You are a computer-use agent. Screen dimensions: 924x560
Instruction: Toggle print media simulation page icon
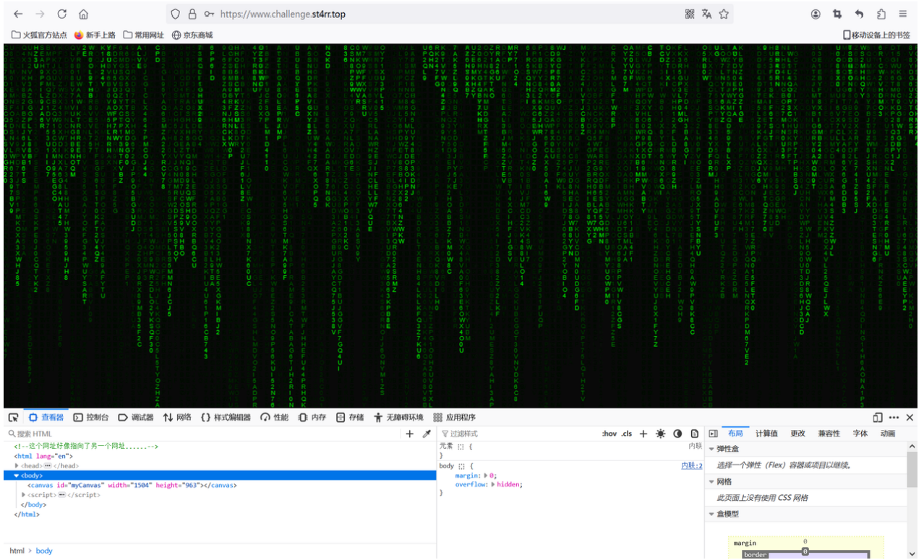click(x=695, y=434)
